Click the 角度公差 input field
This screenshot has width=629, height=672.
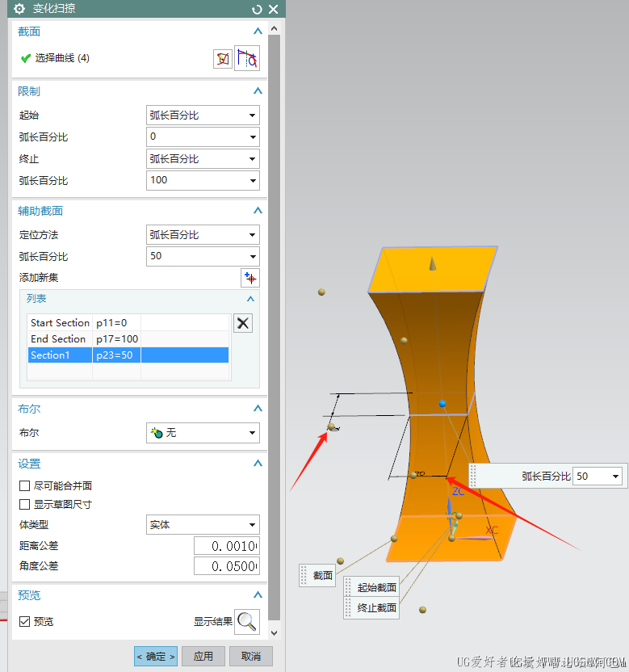click(x=227, y=566)
